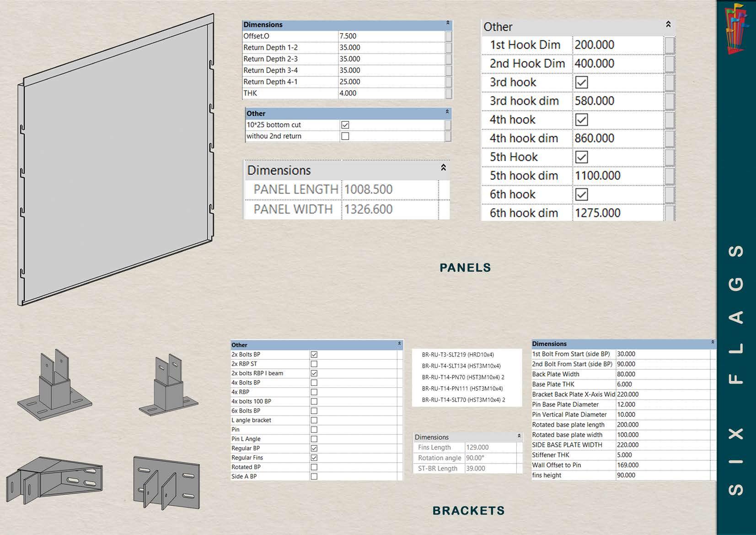The height and width of the screenshot is (535, 756).
Task: Collapse the Other section listing hook dims
Action: pos(668,24)
